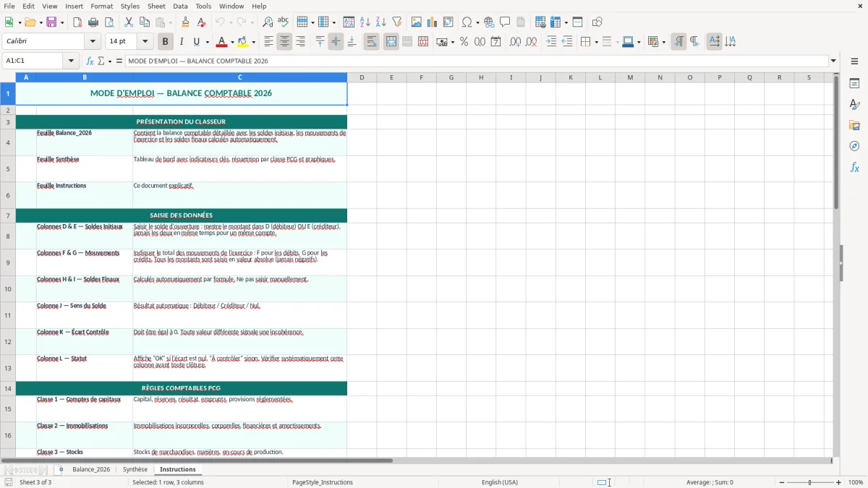
Task: Open the Font Name dropdown
Action: (x=93, y=41)
